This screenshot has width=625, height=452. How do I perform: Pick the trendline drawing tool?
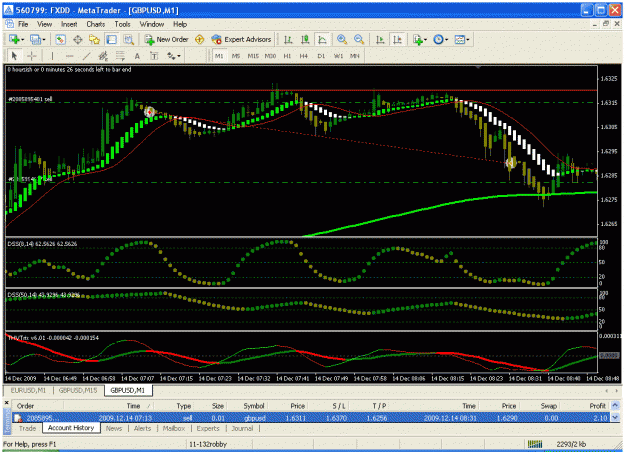coord(86,56)
